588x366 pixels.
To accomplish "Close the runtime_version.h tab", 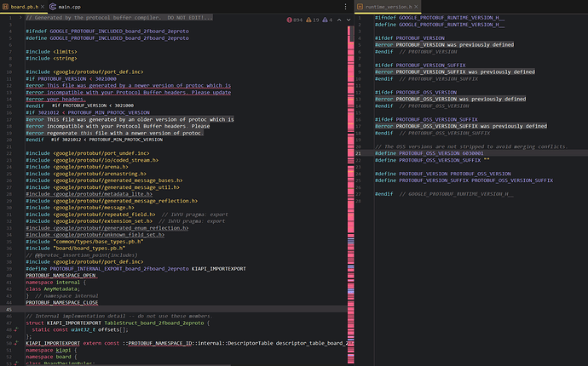I will [x=416, y=7].
